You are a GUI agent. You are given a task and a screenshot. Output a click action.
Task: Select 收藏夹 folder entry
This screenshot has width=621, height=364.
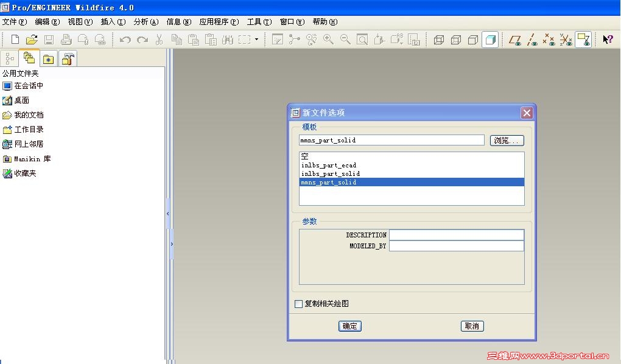[19, 173]
